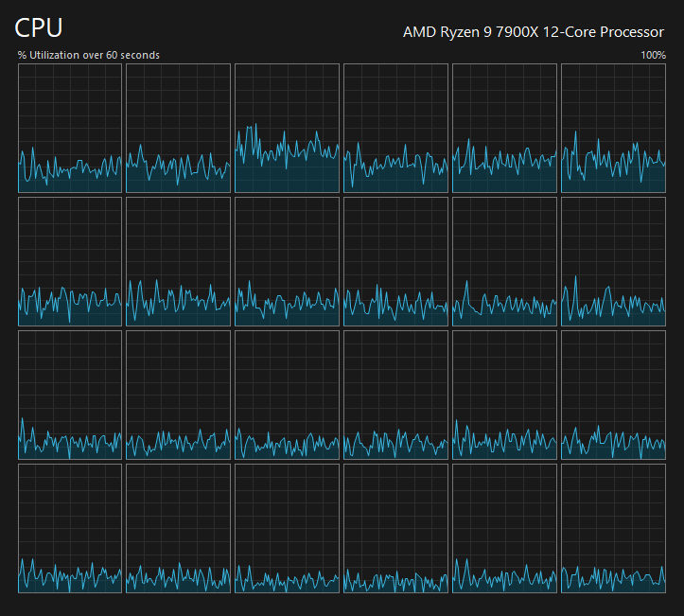684x616 pixels.
Task: Select the fifth core graph in top row
Action: [504, 128]
